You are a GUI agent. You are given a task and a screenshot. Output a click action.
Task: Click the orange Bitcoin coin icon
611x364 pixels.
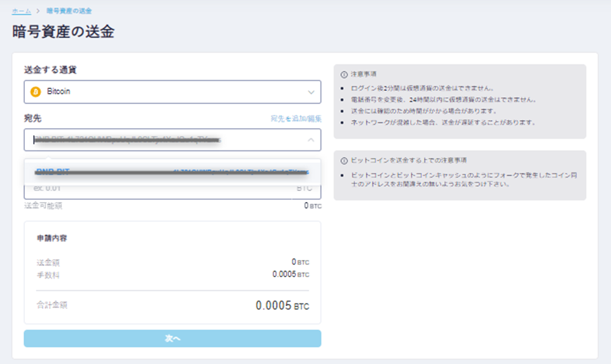[36, 92]
